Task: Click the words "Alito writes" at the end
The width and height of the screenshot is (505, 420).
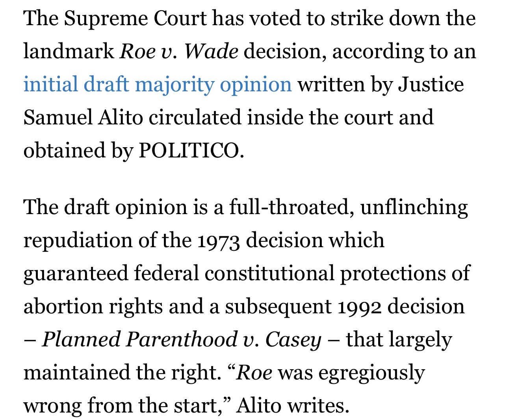Action: (x=293, y=406)
